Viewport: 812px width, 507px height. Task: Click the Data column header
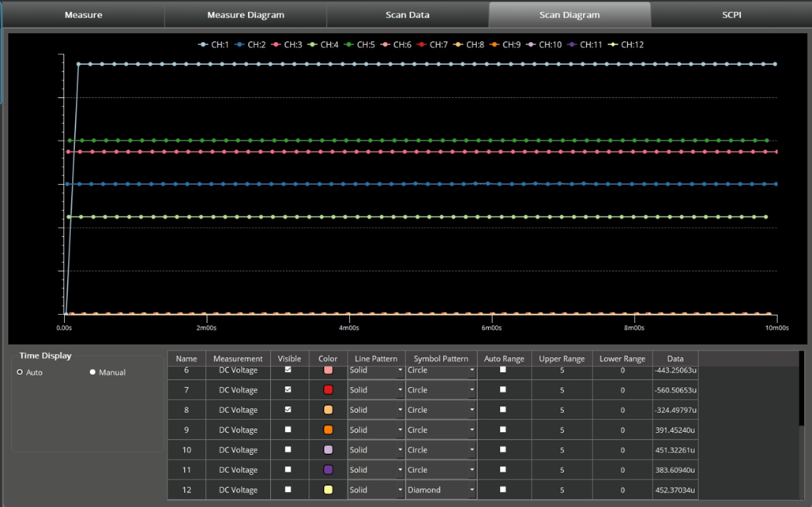(x=675, y=359)
